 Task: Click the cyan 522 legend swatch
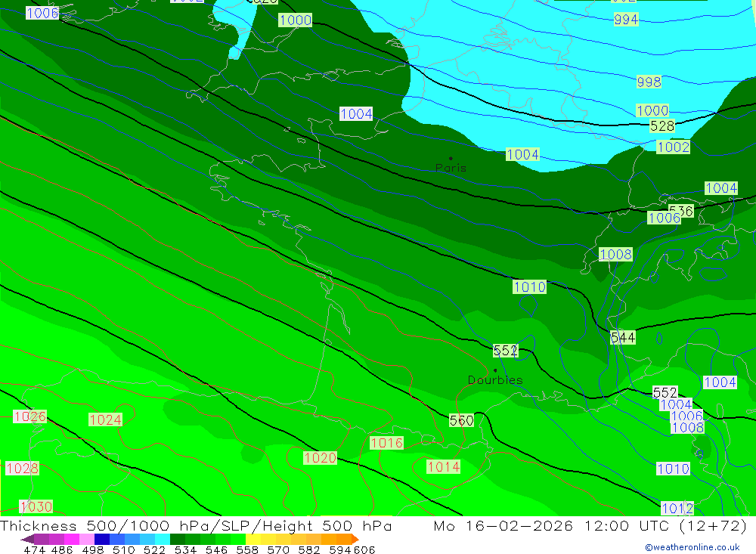[163, 539]
